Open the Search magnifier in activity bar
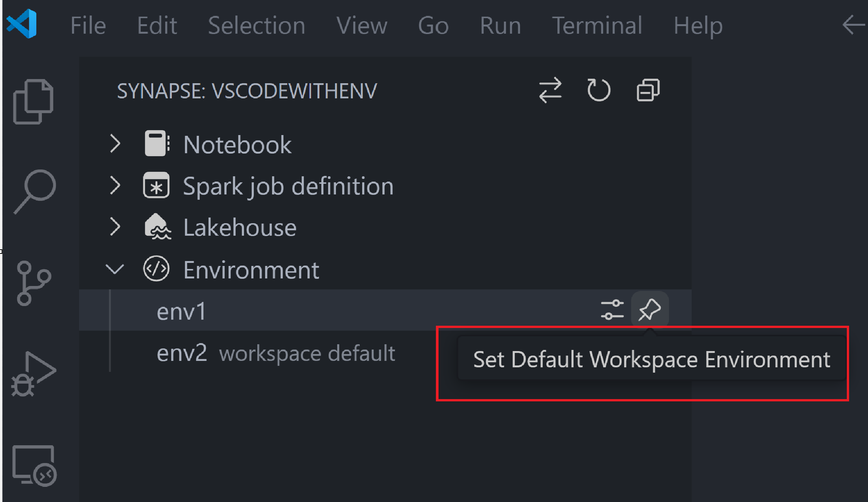Image resolution: width=868 pixels, height=502 pixels. click(35, 192)
